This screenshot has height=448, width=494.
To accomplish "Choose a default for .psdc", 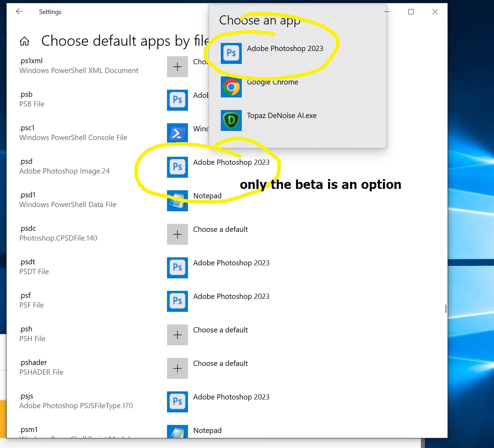I will point(220,229).
